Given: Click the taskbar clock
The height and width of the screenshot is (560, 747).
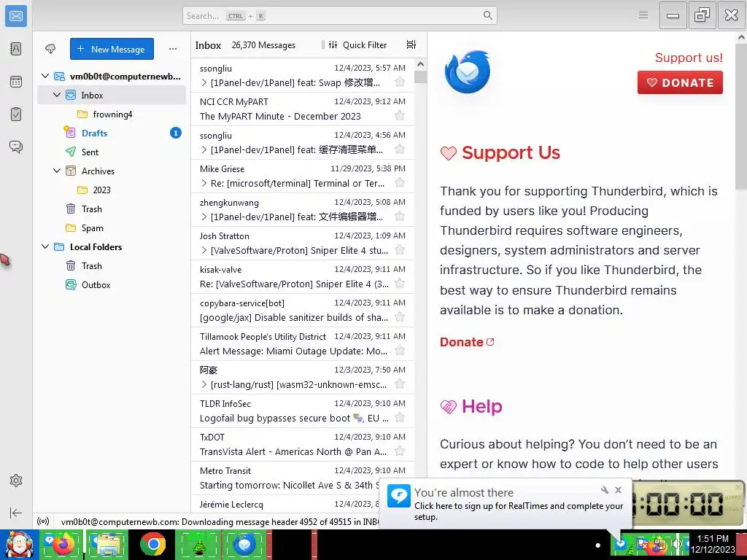Looking at the screenshot, I should [712, 544].
